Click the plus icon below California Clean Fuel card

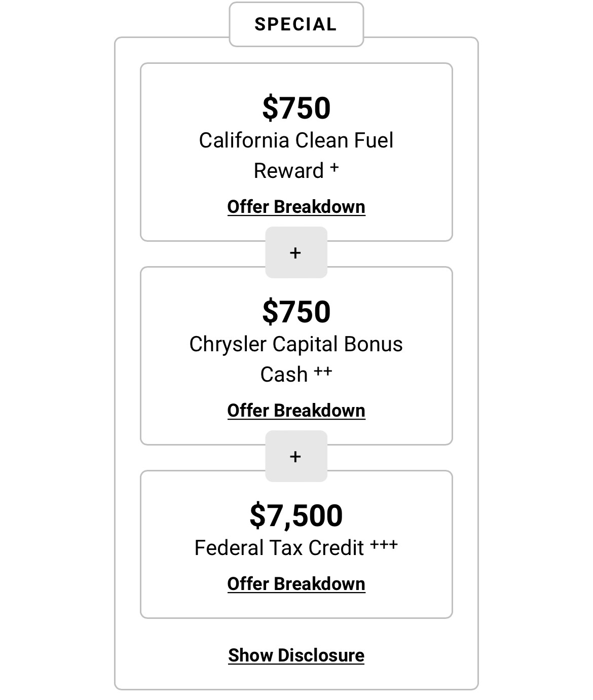click(x=296, y=252)
